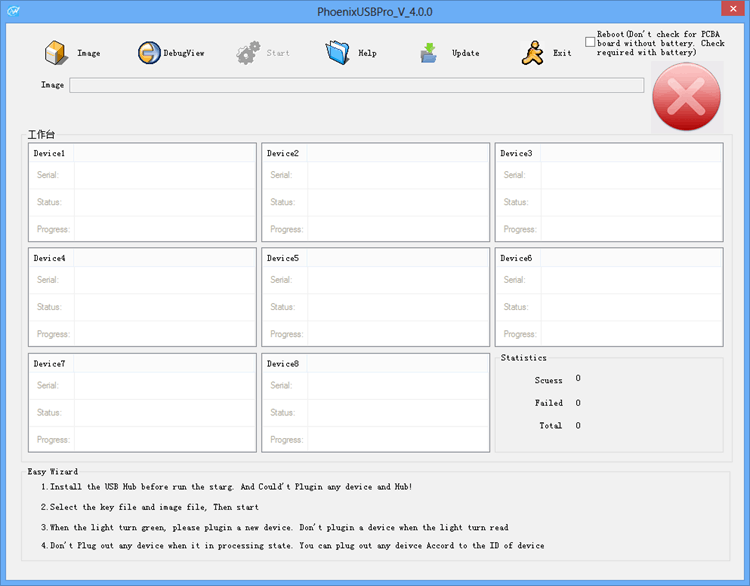Click the Start toolbar label
This screenshot has width=750, height=586.
click(x=278, y=53)
